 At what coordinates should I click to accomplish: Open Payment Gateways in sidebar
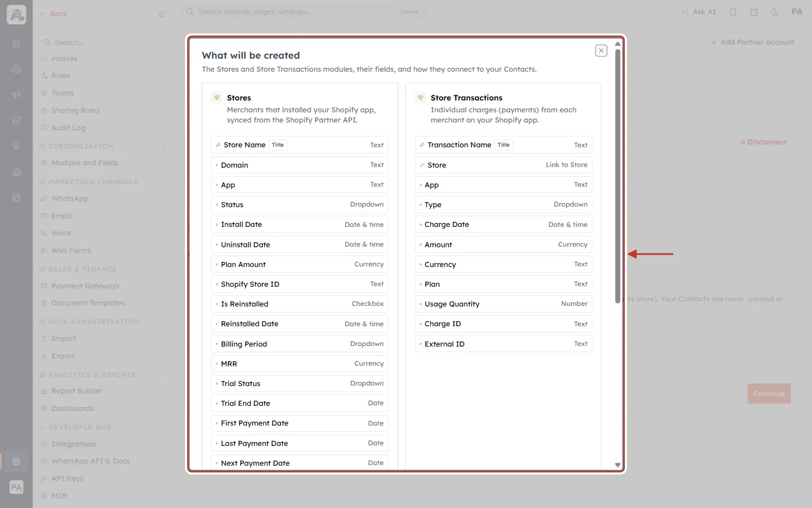tap(85, 286)
